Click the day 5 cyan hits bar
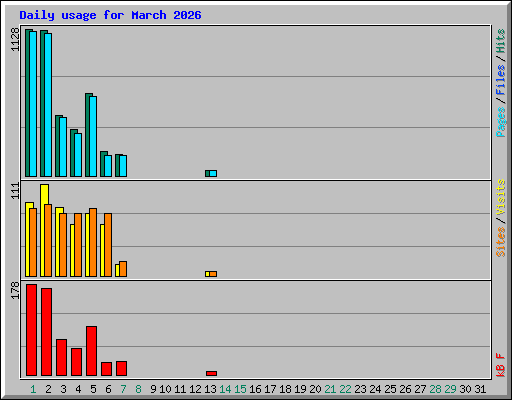Image resolution: width=512 pixels, height=400 pixels. tap(93, 137)
